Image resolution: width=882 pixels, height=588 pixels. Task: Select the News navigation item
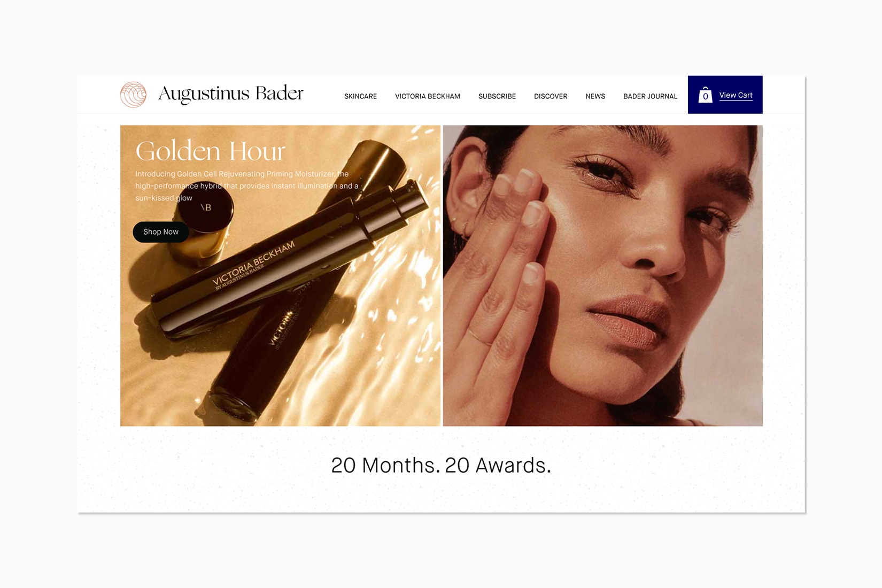(595, 96)
